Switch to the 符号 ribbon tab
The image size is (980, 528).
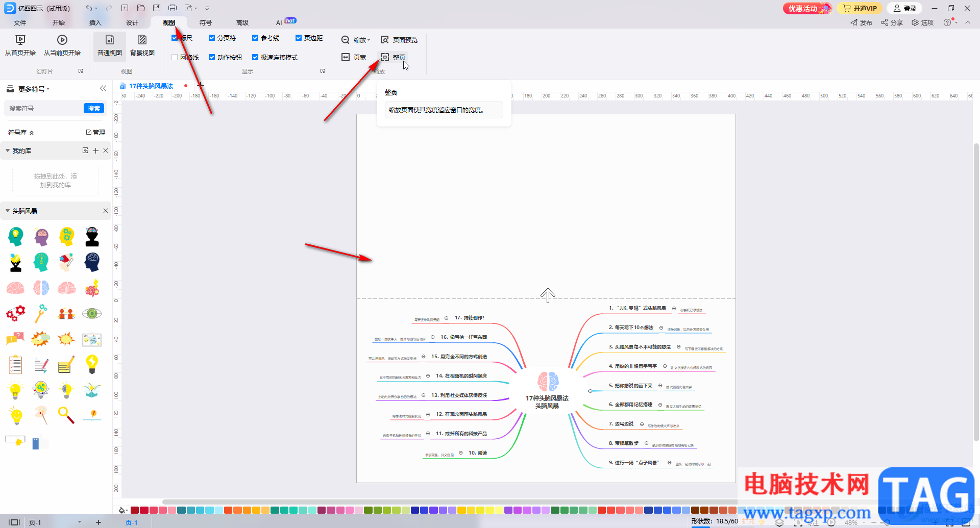(x=206, y=22)
